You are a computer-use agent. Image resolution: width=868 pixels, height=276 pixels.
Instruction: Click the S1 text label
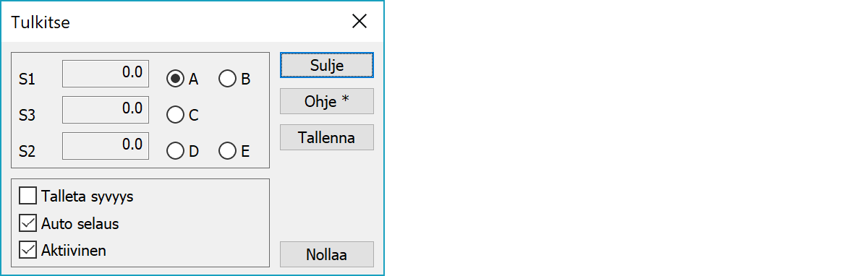27,79
